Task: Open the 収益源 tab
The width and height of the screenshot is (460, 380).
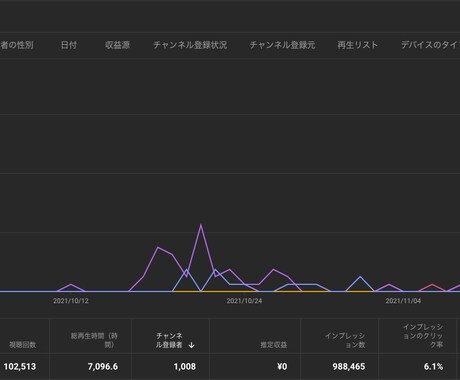Action: coord(117,45)
